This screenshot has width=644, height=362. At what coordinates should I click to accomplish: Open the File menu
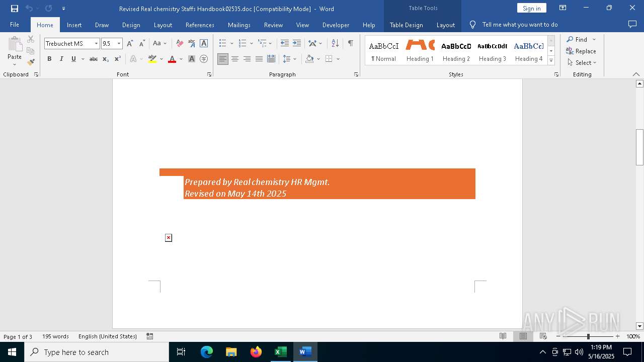[15, 25]
